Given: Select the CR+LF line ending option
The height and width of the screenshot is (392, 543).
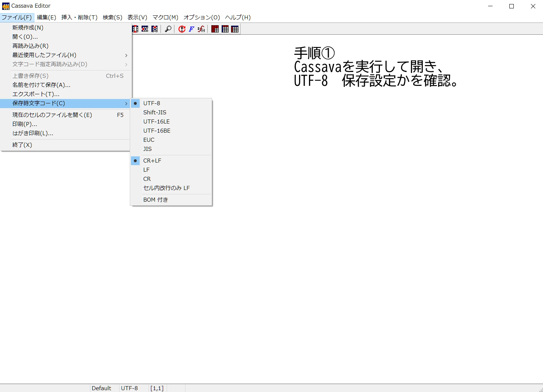Looking at the screenshot, I should (171, 161).
